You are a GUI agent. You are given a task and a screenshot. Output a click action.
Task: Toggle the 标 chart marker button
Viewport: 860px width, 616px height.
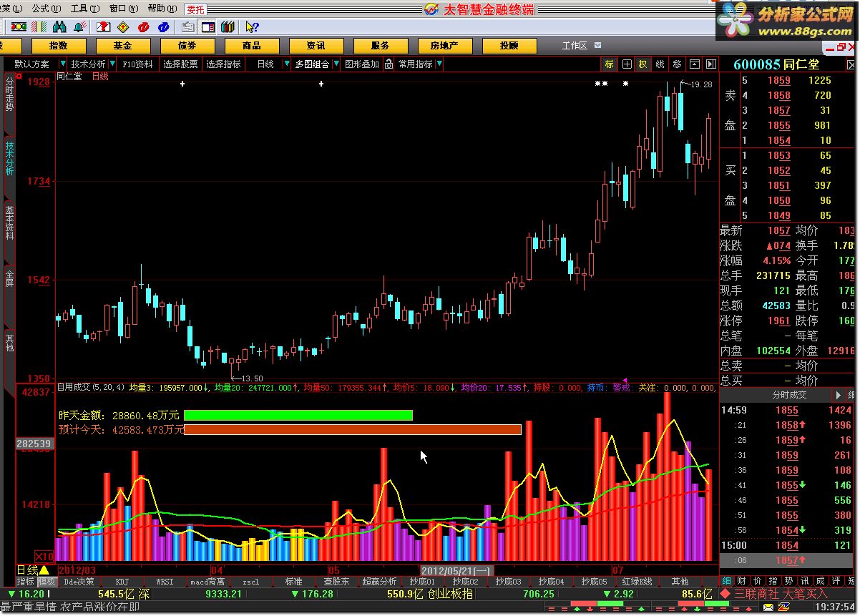(x=610, y=64)
